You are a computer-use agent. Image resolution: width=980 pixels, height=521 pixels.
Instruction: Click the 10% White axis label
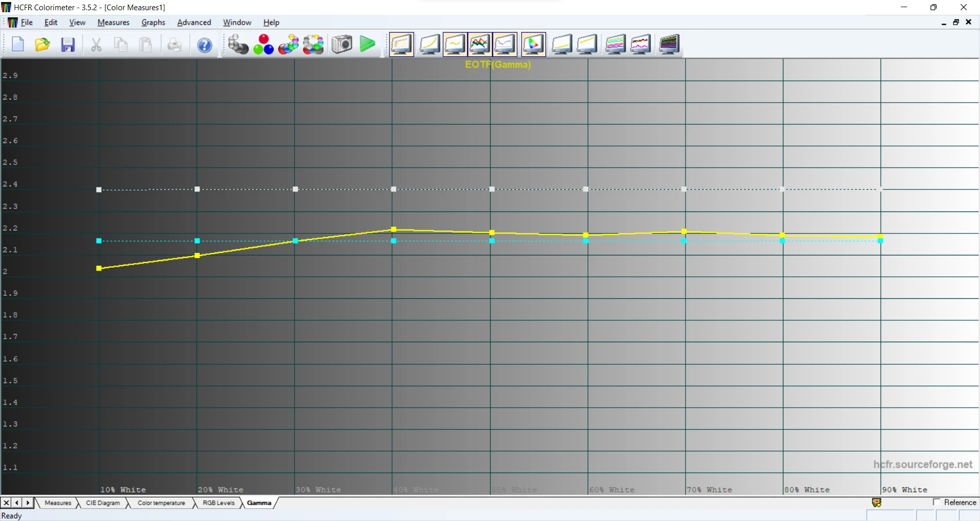click(x=123, y=490)
